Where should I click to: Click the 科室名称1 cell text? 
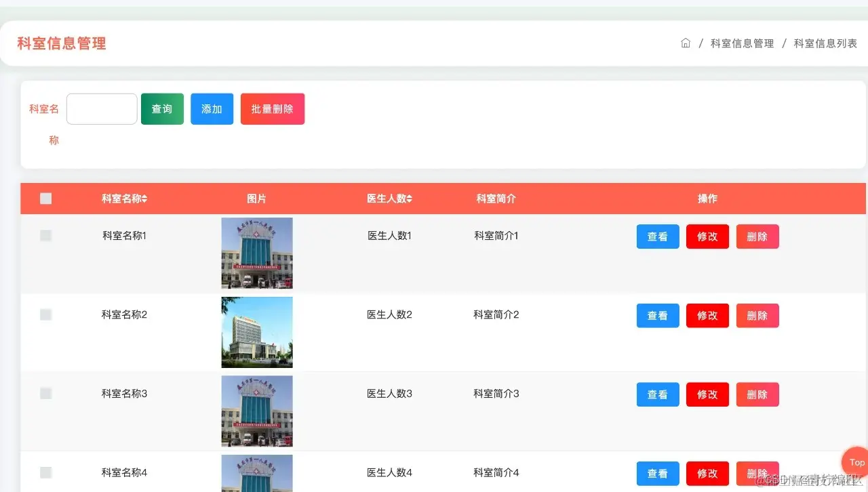tap(124, 235)
